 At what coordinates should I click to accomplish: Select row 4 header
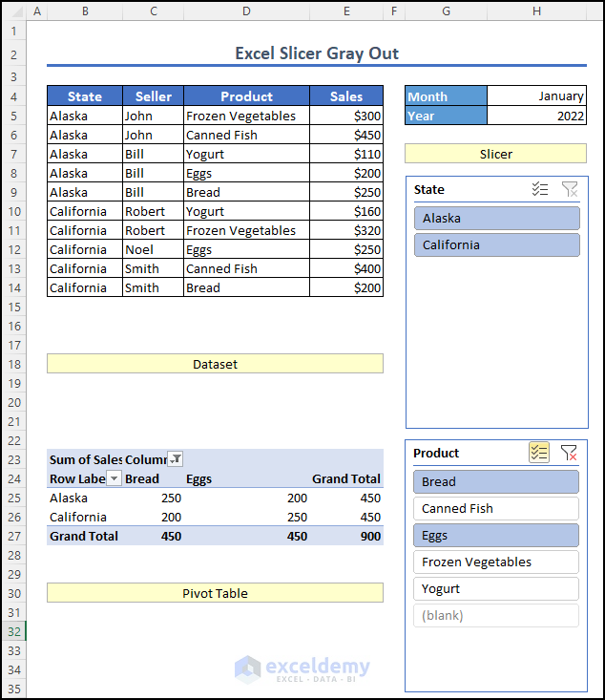click(14, 96)
